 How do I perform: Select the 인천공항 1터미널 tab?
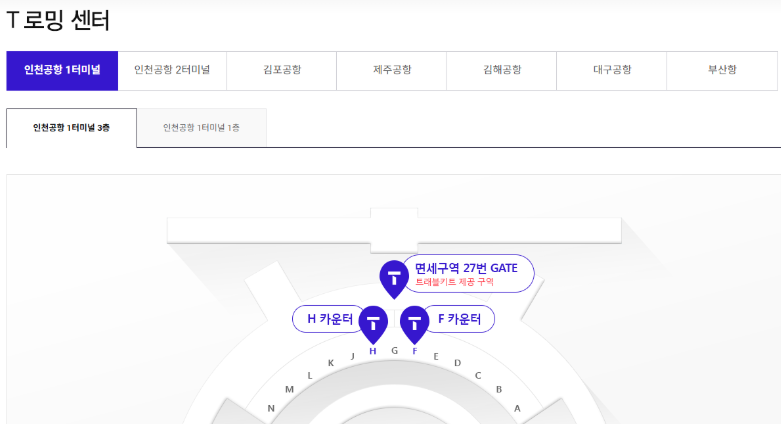point(62,71)
